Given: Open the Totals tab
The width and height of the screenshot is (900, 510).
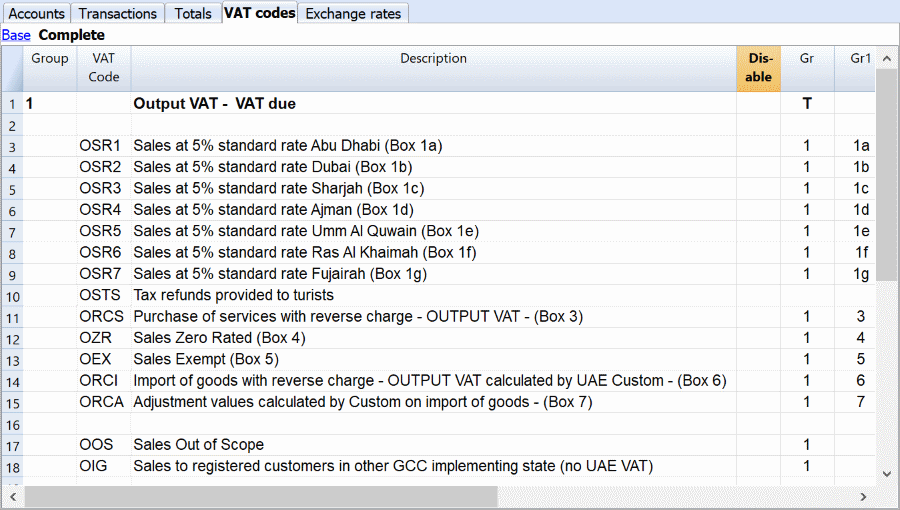Looking at the screenshot, I should pos(192,13).
